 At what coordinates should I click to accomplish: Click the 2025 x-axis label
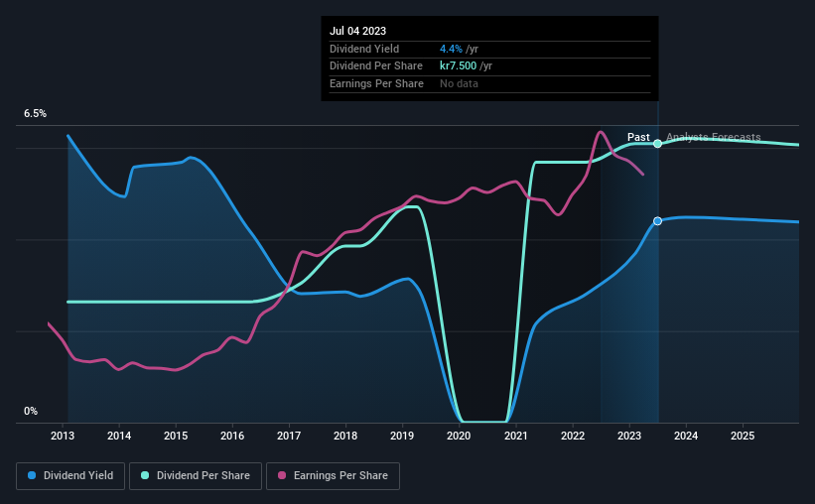743,436
